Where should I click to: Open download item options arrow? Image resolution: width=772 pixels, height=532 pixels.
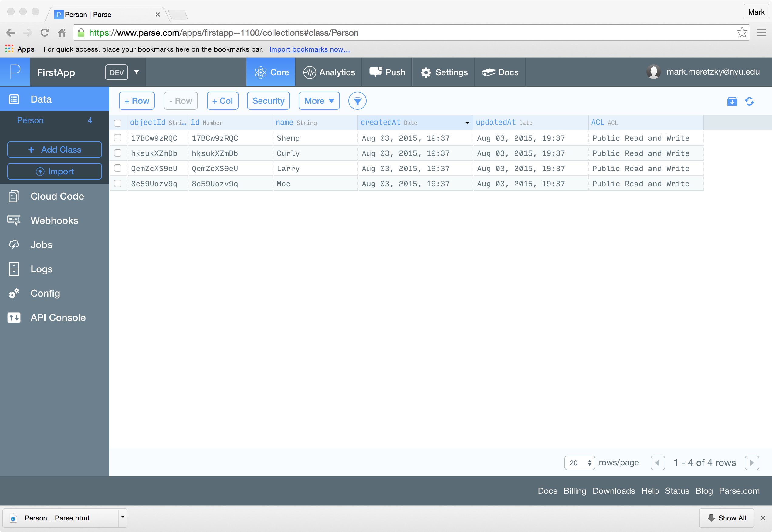(123, 518)
